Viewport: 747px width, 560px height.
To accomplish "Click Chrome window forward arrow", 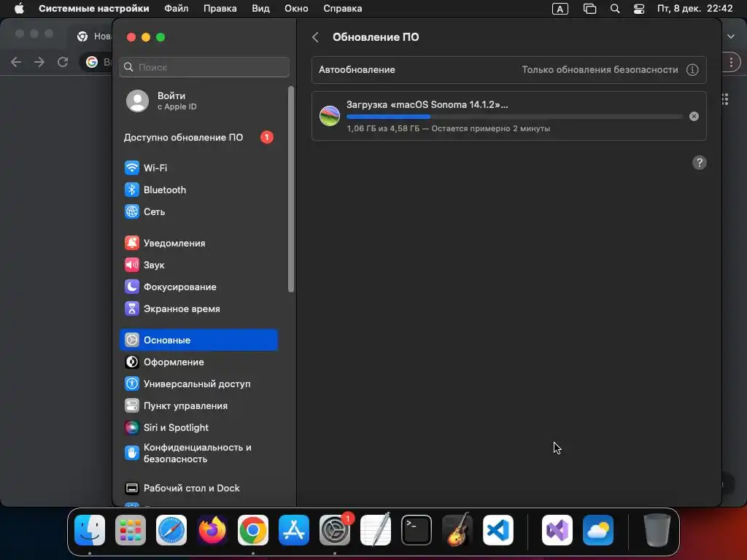I will 39,62.
